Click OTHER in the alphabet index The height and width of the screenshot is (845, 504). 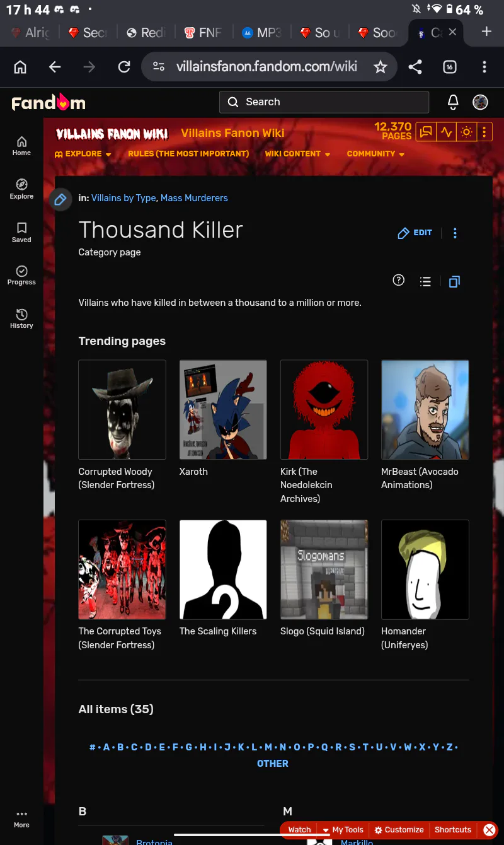click(273, 764)
